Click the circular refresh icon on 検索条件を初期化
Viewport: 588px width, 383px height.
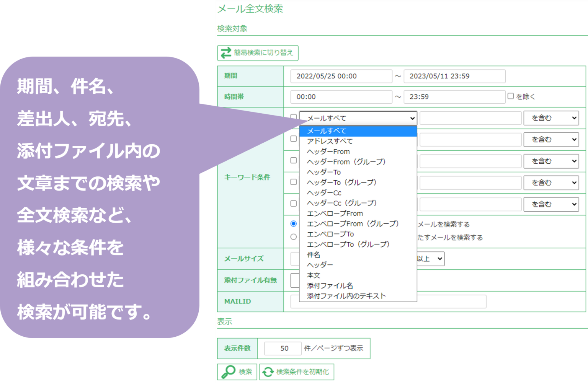click(x=267, y=371)
